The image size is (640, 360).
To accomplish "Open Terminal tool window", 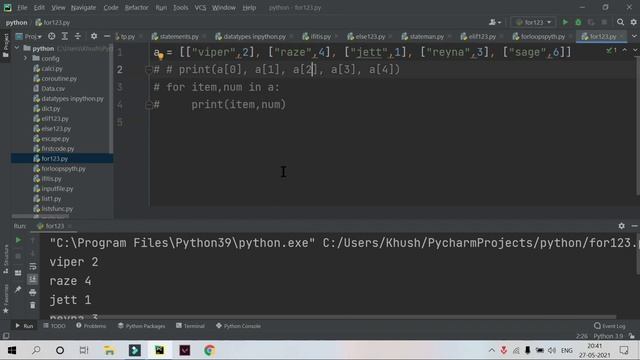I will 190,326.
